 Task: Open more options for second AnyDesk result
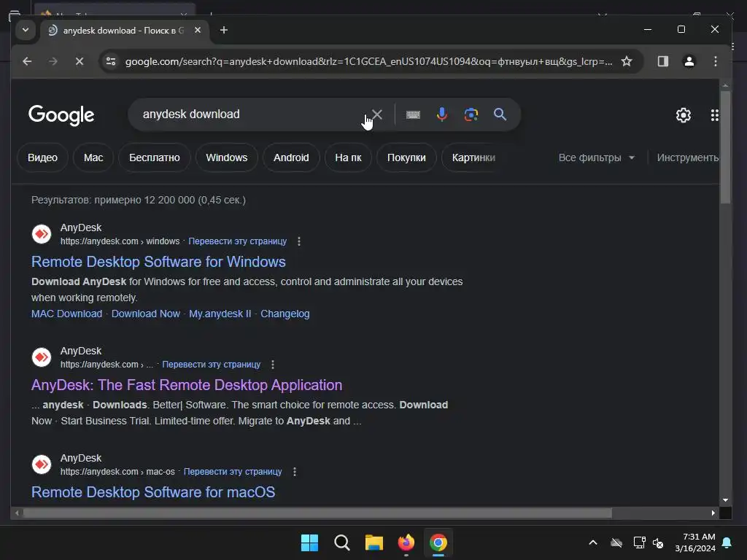pos(273,365)
